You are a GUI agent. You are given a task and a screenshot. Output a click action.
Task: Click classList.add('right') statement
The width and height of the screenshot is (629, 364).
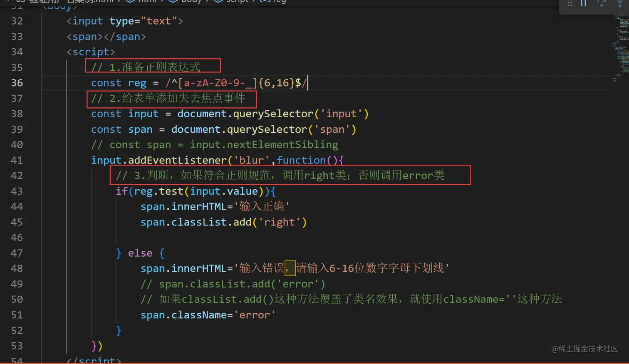pos(223,222)
